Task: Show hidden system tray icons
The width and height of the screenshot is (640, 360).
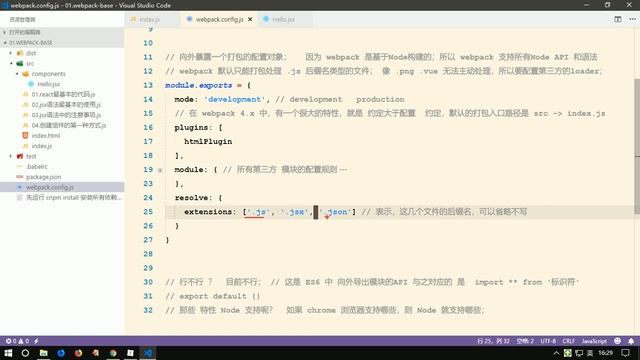Action: (x=556, y=353)
